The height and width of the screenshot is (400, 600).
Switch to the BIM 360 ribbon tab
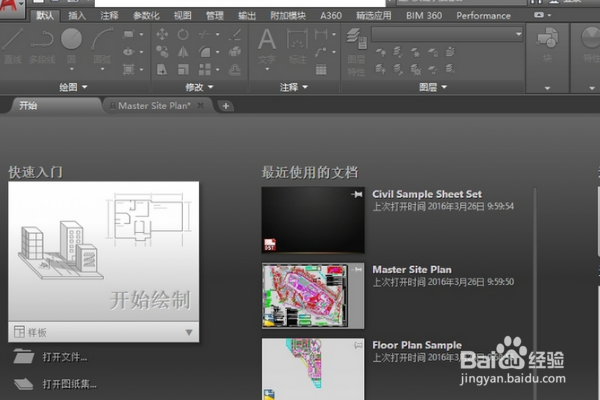[x=424, y=16]
